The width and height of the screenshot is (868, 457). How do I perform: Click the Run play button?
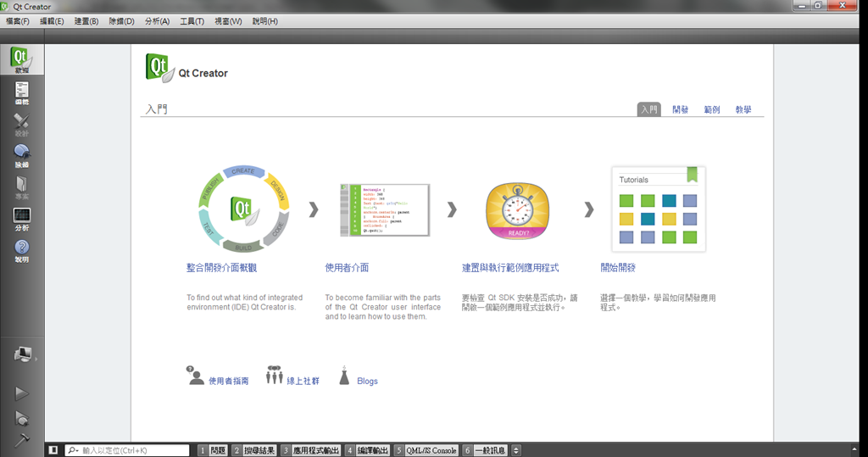click(21, 393)
